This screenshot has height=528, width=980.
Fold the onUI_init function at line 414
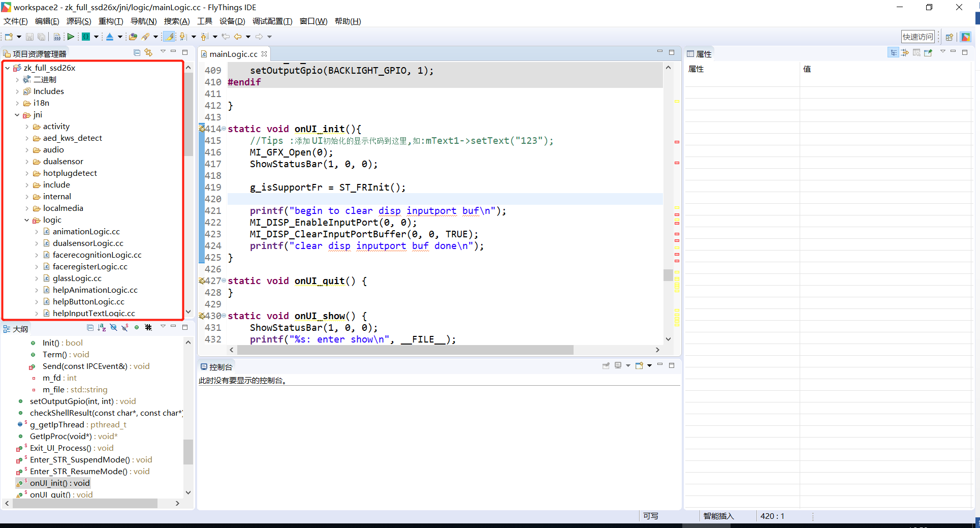pyautogui.click(x=224, y=129)
